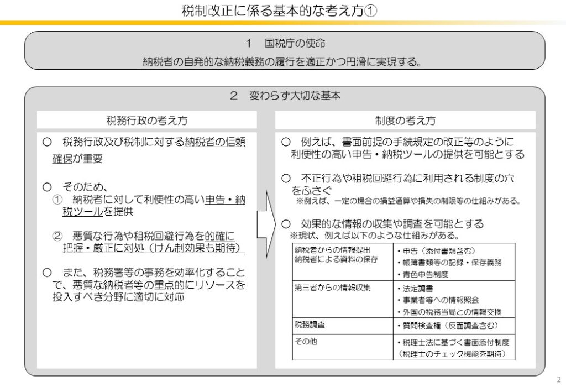Click the note mentioning 損益通算や損失の制限
566x392 pixels.
(x=408, y=201)
